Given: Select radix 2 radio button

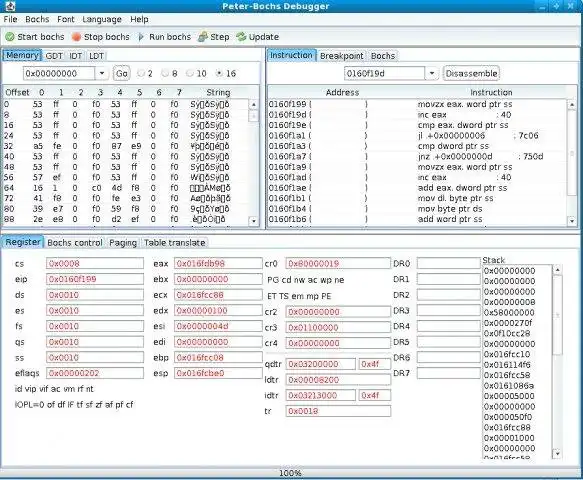Looking at the screenshot, I should 141,73.
